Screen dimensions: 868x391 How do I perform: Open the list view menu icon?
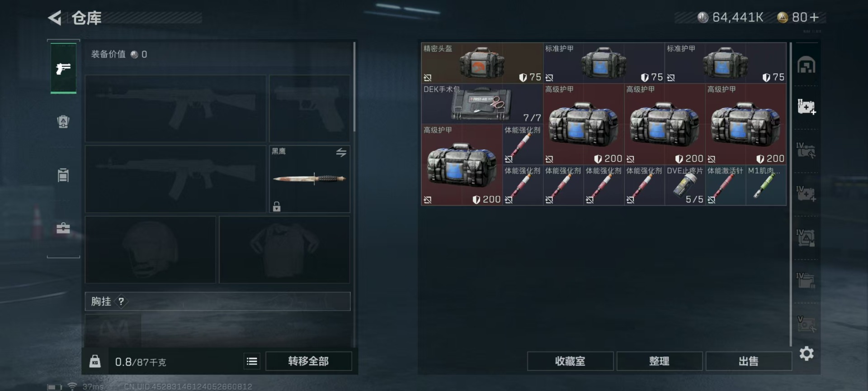point(252,361)
